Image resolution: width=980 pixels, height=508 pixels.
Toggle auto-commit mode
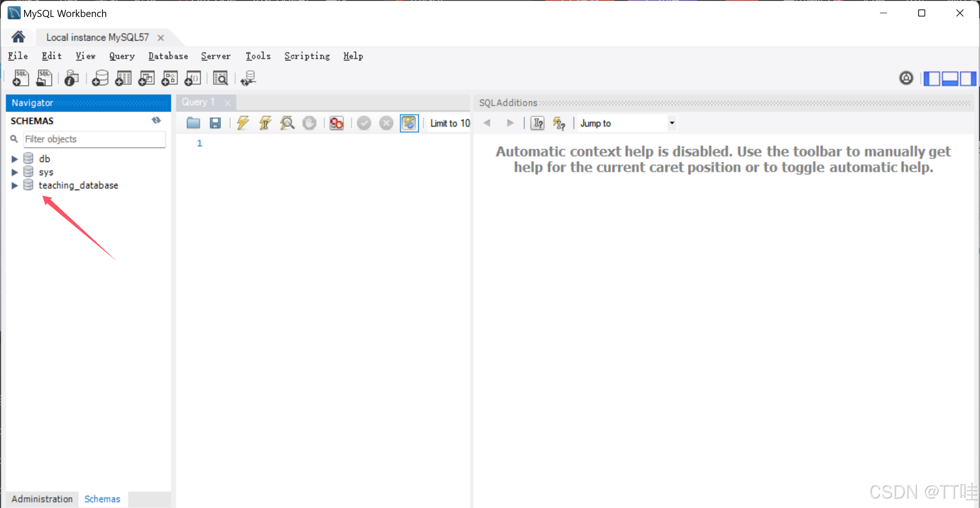pos(409,123)
